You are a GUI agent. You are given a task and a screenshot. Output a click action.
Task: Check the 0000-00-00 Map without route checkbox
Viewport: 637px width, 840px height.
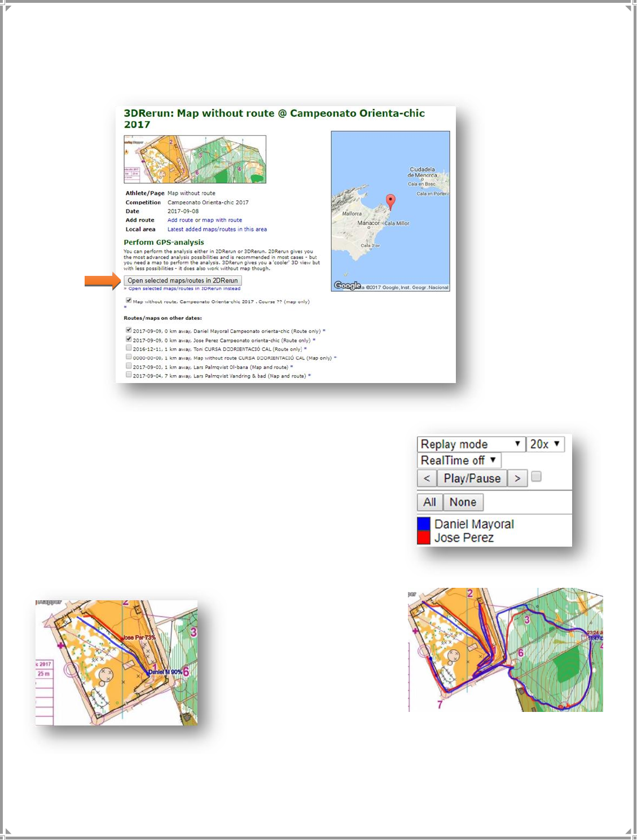click(129, 357)
